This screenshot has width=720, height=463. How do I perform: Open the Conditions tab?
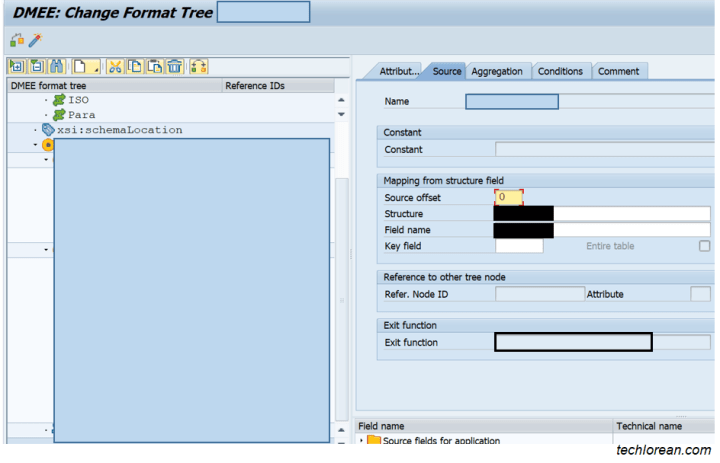coord(560,71)
